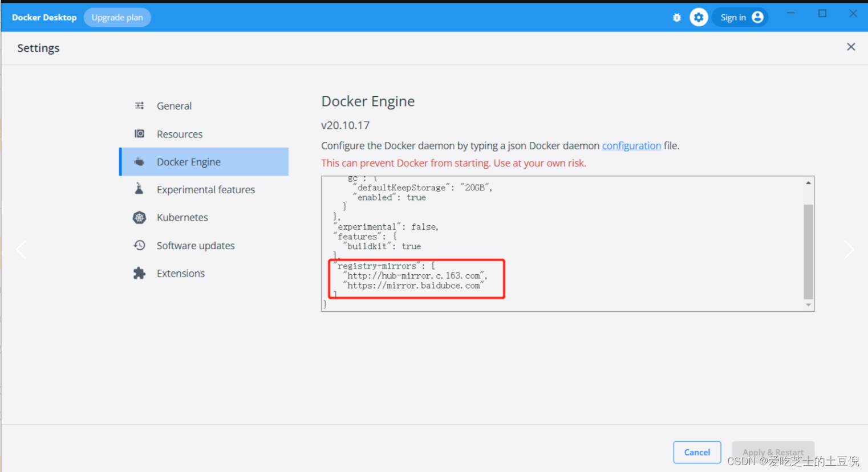The image size is (868, 472).
Task: Click the Kubernetes helm wheel icon
Action: point(139,217)
